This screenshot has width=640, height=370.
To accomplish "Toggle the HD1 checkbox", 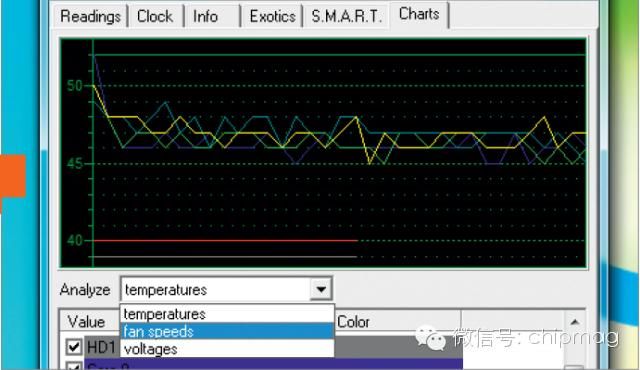I will pyautogui.click(x=74, y=347).
